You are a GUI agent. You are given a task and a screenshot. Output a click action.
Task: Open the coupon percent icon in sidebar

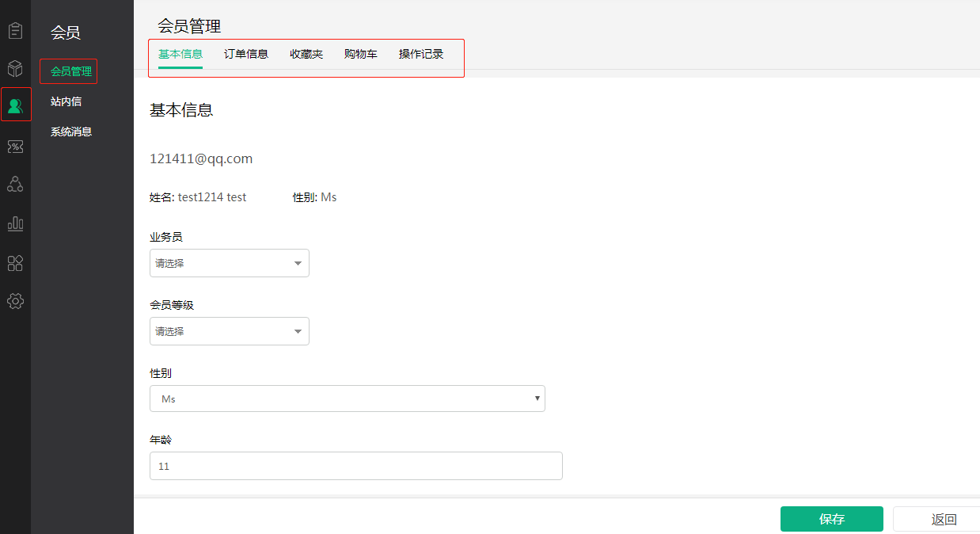(15, 147)
